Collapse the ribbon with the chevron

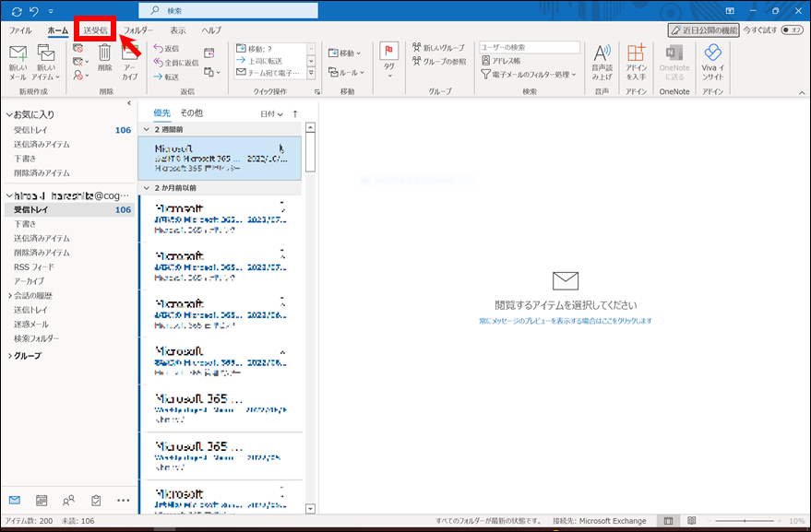(802, 93)
